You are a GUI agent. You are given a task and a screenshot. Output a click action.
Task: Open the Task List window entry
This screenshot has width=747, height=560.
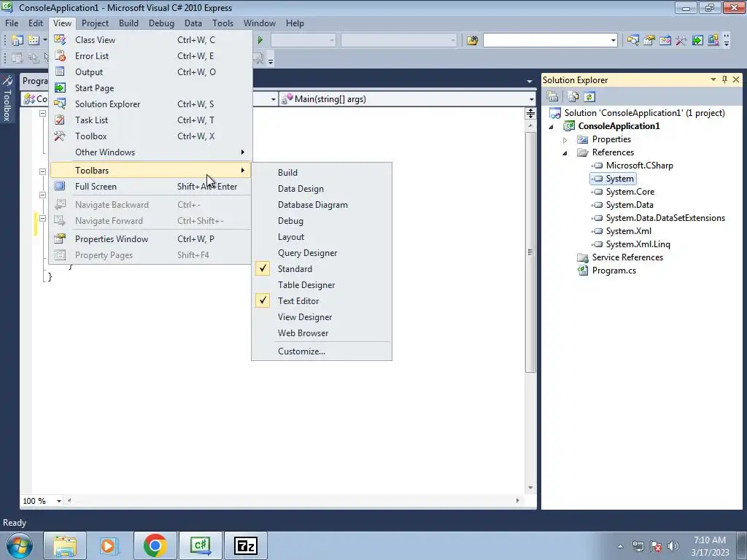tap(150, 120)
